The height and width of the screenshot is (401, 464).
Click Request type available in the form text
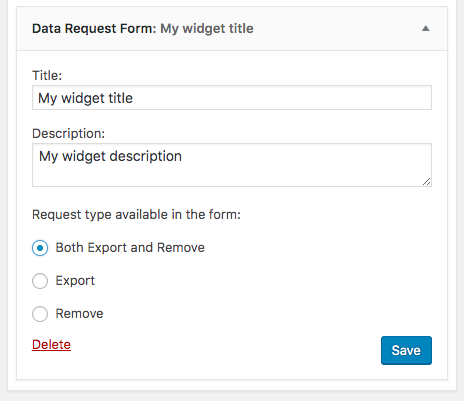(x=136, y=214)
